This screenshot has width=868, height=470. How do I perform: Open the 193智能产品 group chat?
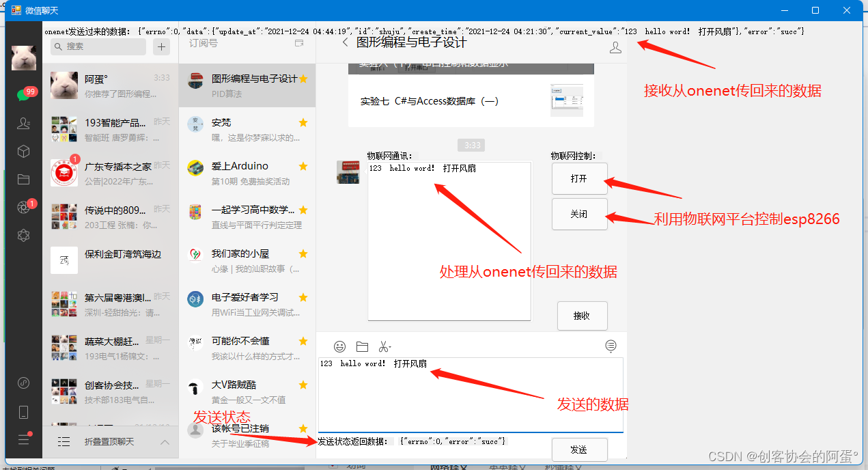click(x=110, y=129)
